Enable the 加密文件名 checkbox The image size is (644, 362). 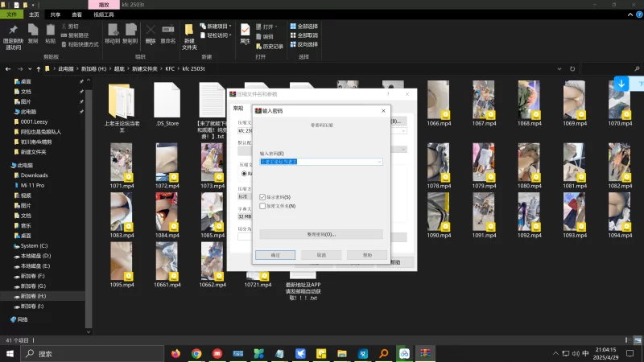click(x=262, y=206)
